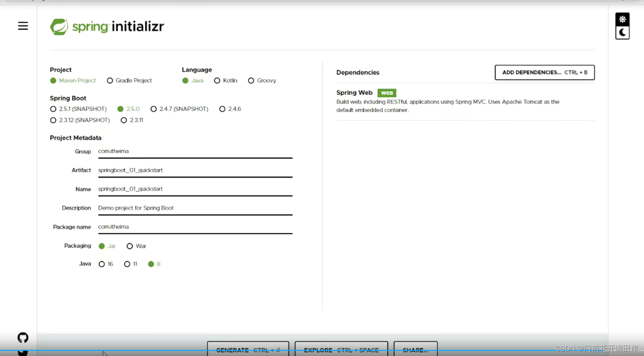The height and width of the screenshot is (356, 644).
Task: Click the Spring Web dependency entry
Action: tap(466, 102)
